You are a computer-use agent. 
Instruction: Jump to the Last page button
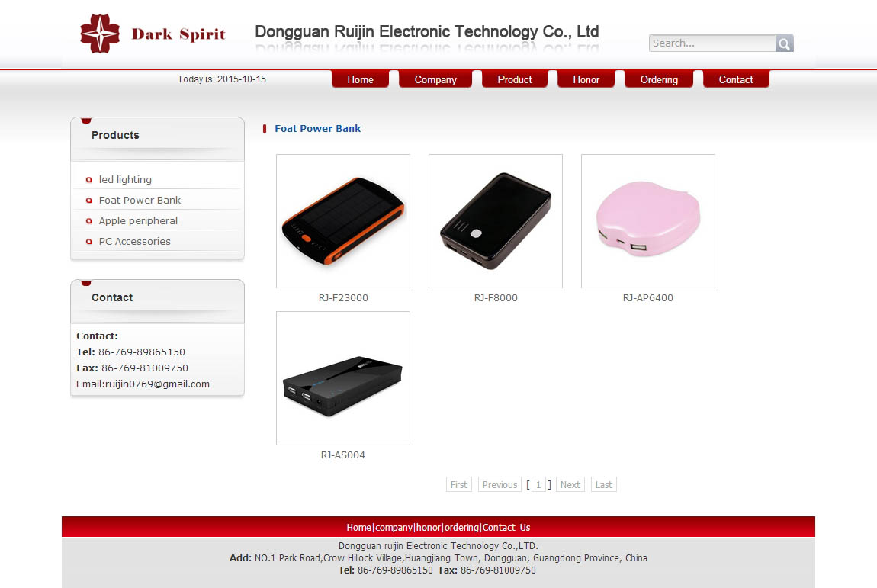coord(603,484)
